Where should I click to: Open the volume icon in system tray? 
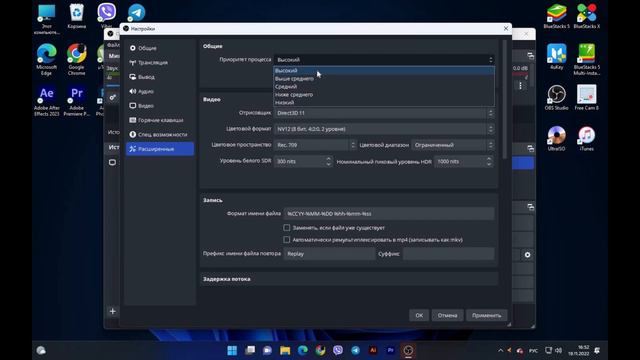pos(558,351)
